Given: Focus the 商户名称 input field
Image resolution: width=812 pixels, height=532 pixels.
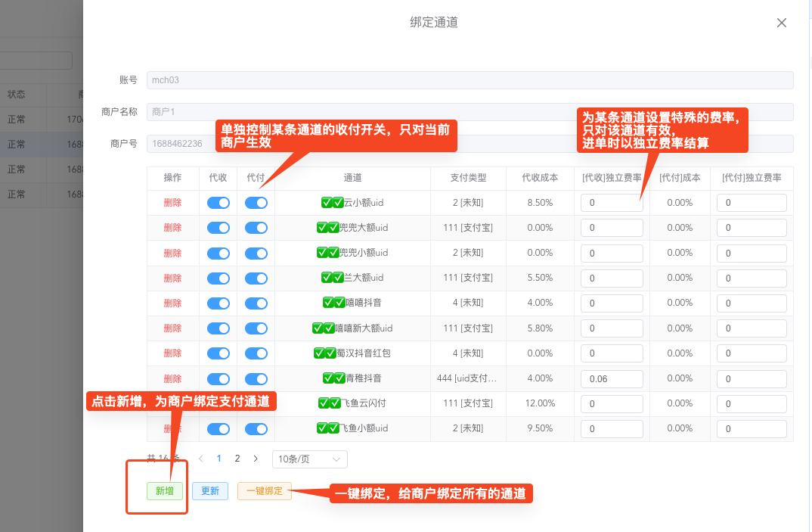Looking at the screenshot, I should click(x=469, y=112).
